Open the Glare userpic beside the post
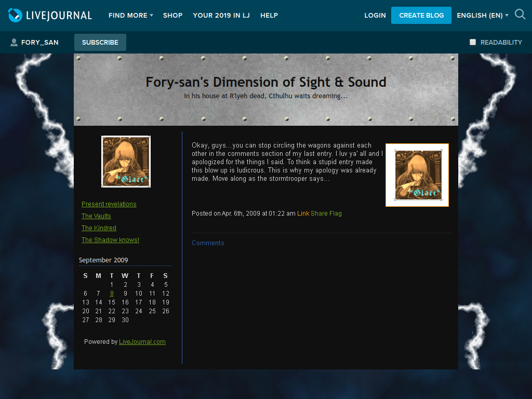The height and width of the screenshot is (399, 532). pos(417,175)
